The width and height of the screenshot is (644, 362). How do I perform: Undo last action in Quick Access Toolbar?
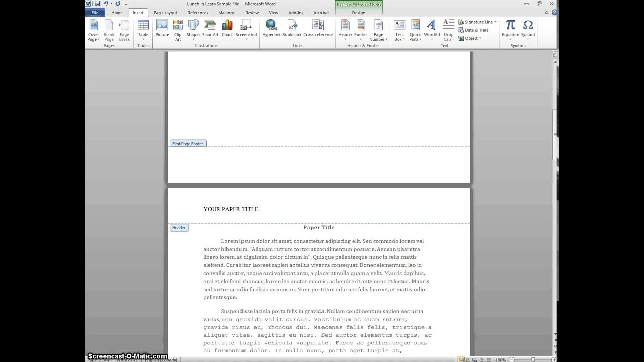(x=106, y=4)
